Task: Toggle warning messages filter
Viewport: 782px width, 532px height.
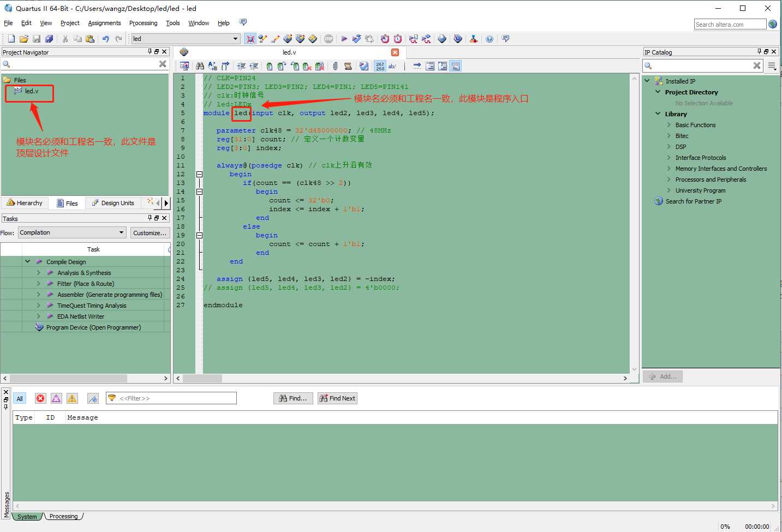Action: coord(72,398)
